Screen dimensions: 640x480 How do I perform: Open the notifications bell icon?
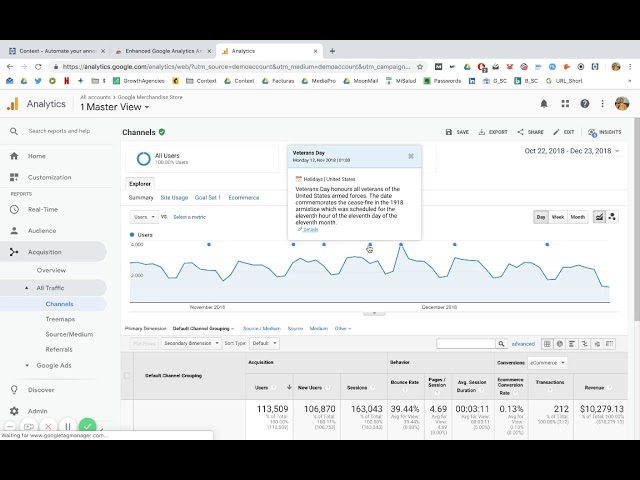544,104
